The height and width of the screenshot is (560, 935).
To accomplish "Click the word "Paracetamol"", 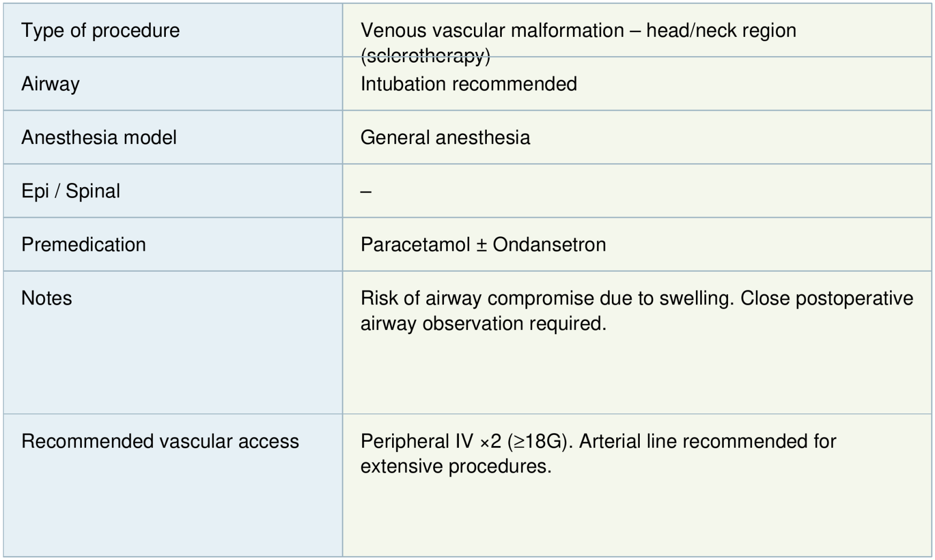I will click(415, 244).
